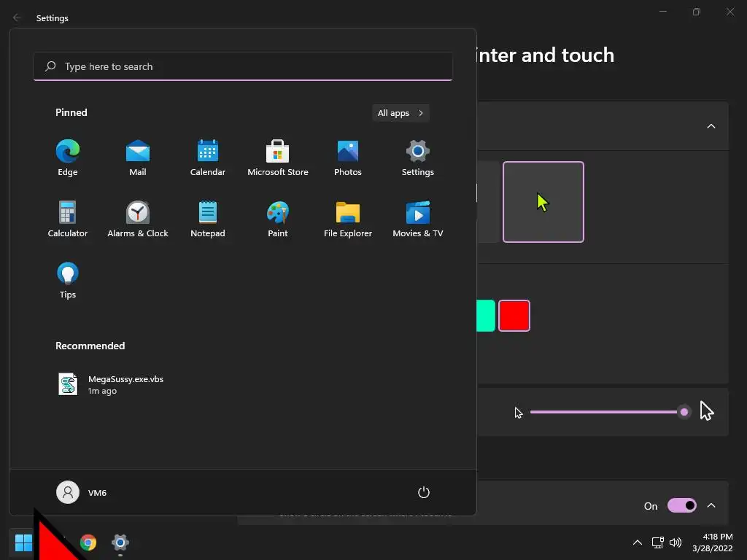Open the volume icon in system tray

click(x=676, y=542)
